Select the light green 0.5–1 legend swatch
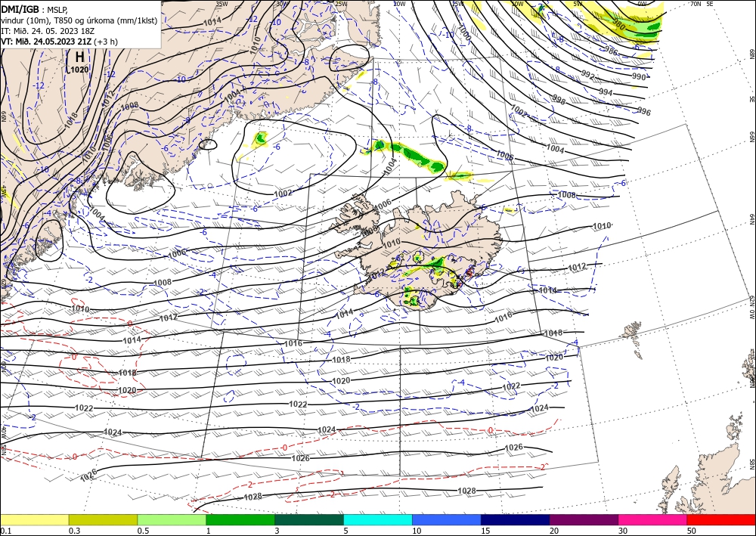The image size is (756, 536). (x=172, y=519)
